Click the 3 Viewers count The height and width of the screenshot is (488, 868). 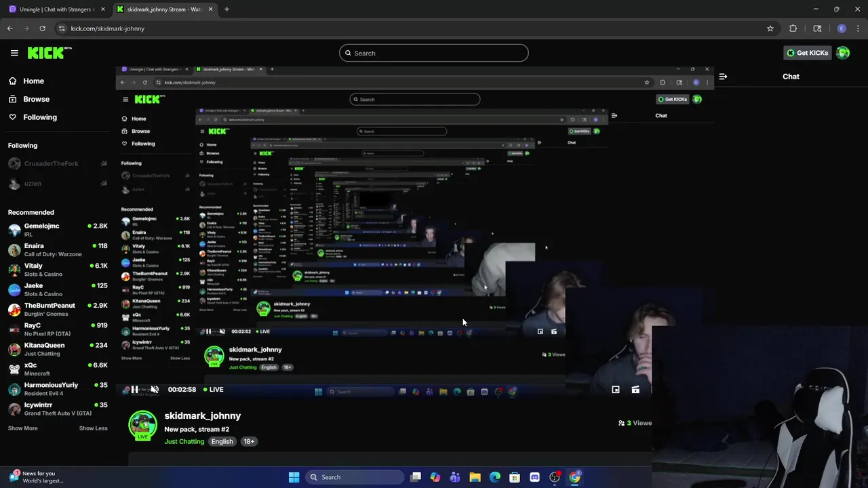coord(635,423)
